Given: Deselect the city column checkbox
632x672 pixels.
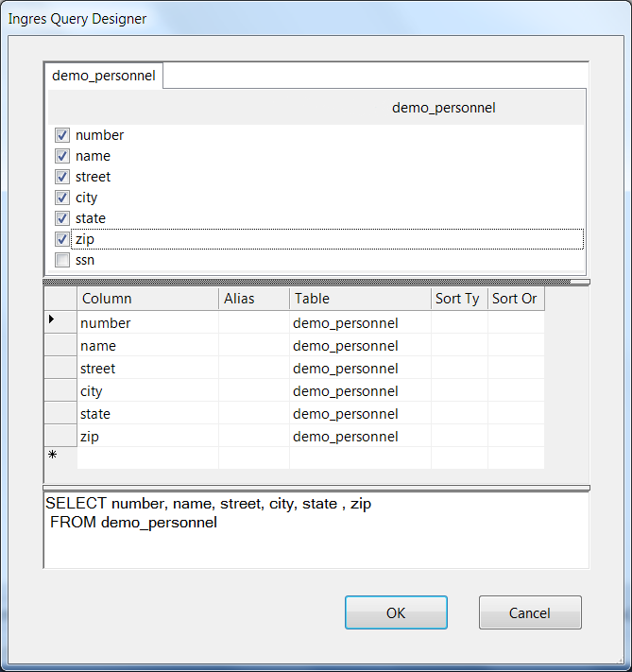Looking at the screenshot, I should 62,198.
